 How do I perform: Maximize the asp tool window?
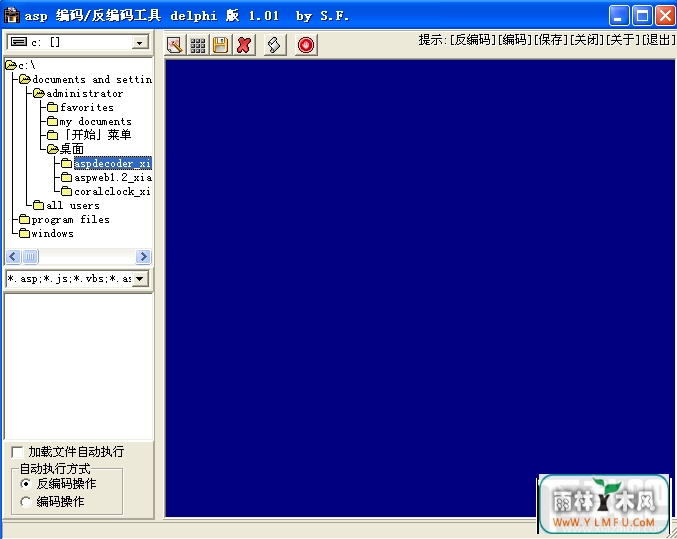pyautogui.click(x=642, y=16)
